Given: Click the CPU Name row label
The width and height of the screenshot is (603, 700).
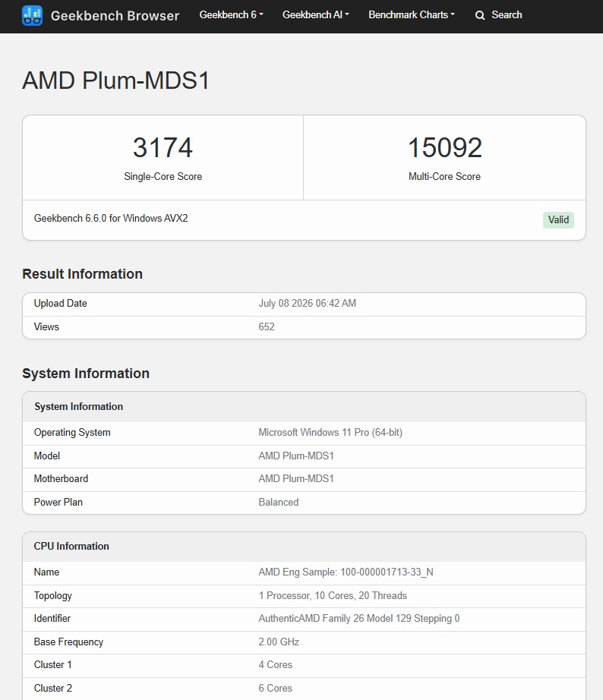Looking at the screenshot, I should (46, 572).
